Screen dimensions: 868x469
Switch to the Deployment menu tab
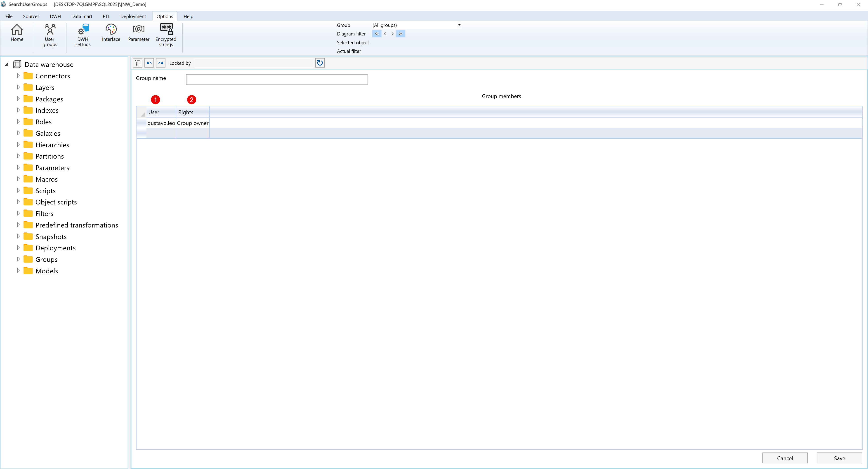pos(133,16)
